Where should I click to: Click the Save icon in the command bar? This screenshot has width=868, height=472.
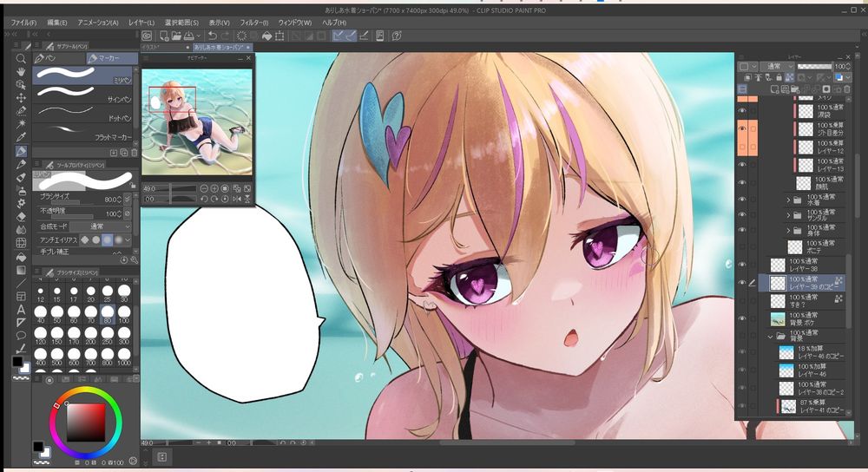[x=188, y=36]
